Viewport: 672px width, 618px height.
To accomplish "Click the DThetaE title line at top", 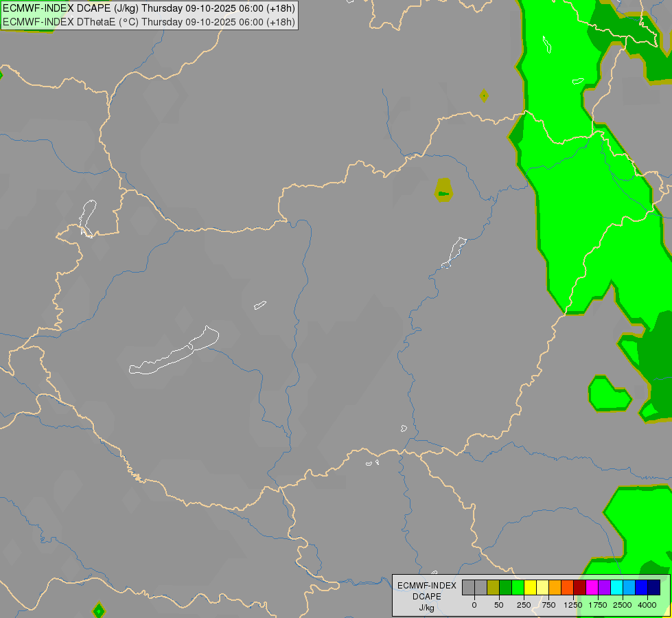I will point(149,22).
